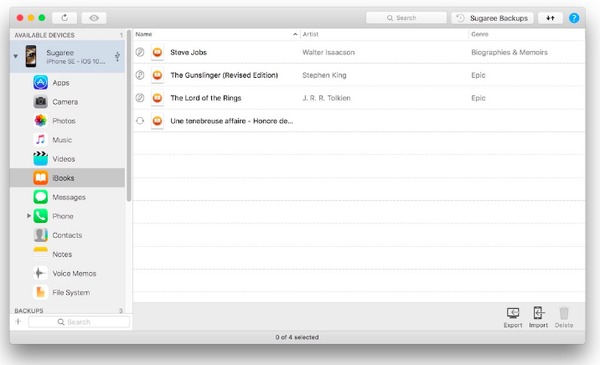600x365 pixels.
Task: Select The Lord of the Rings title
Action: pyautogui.click(x=206, y=98)
